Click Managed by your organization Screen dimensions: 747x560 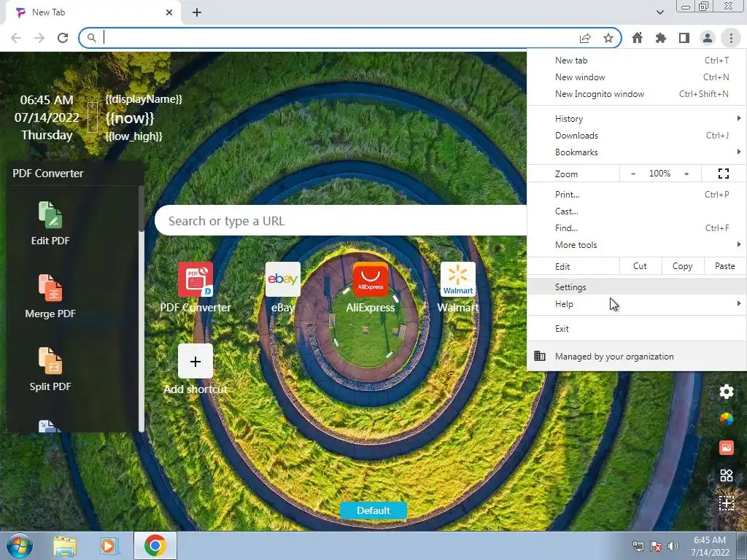point(636,356)
